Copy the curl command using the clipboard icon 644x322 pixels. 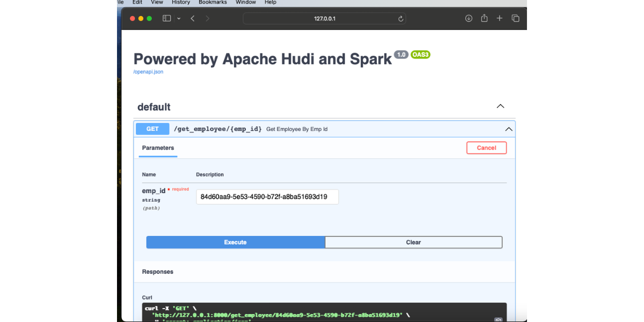point(499,319)
